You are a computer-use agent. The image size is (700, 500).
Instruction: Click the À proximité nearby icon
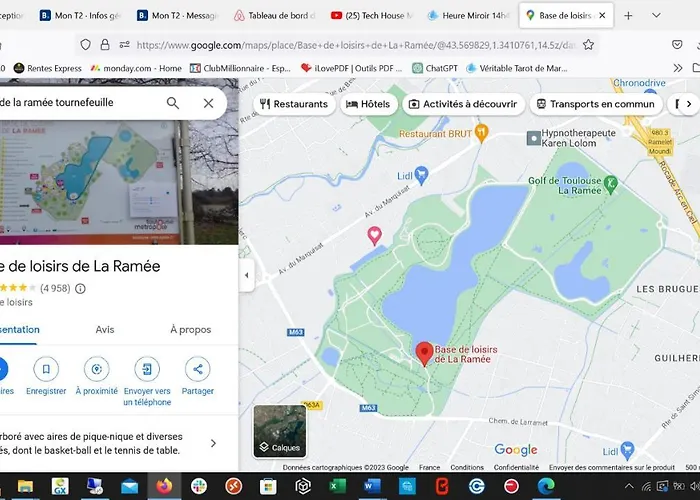96,369
